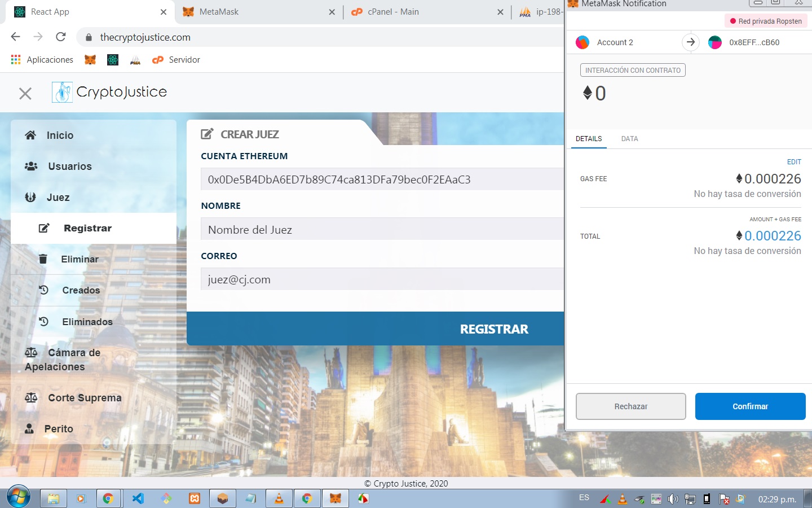Select Eliminar in the Juez submenu
The width and height of the screenshot is (812, 508).
80,260
